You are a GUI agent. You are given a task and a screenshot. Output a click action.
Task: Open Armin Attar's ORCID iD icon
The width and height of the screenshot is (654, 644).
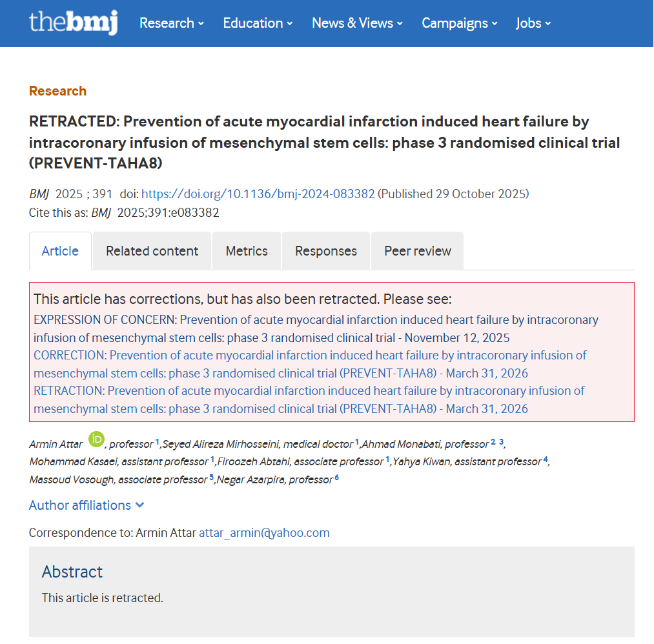96,439
